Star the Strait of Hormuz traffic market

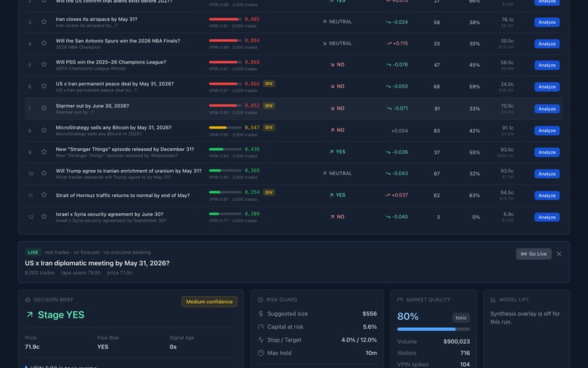[x=45, y=195]
